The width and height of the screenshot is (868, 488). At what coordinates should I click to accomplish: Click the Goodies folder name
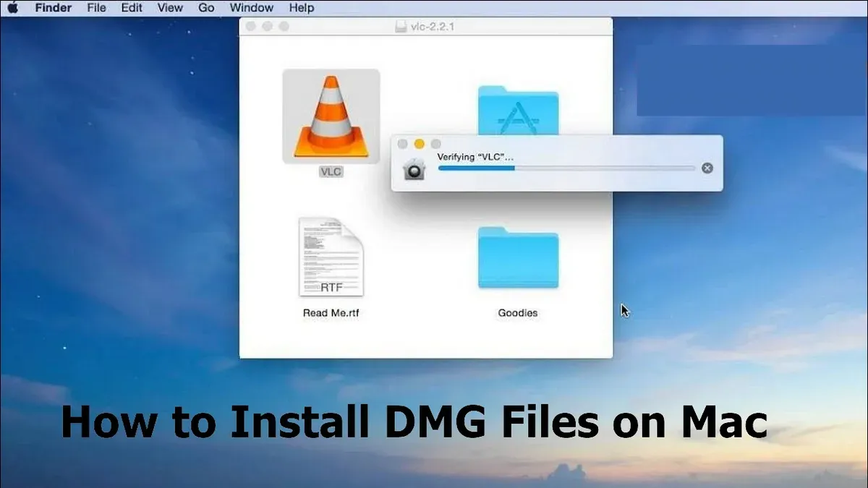518,313
